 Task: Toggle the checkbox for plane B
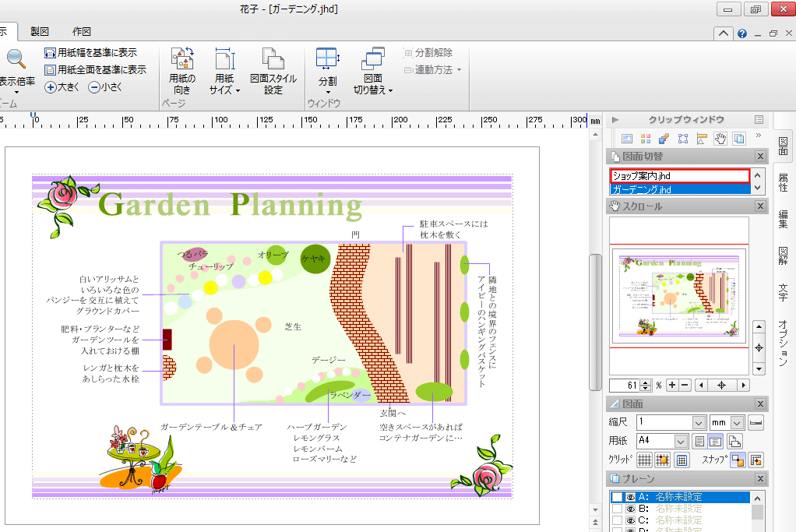point(617,509)
